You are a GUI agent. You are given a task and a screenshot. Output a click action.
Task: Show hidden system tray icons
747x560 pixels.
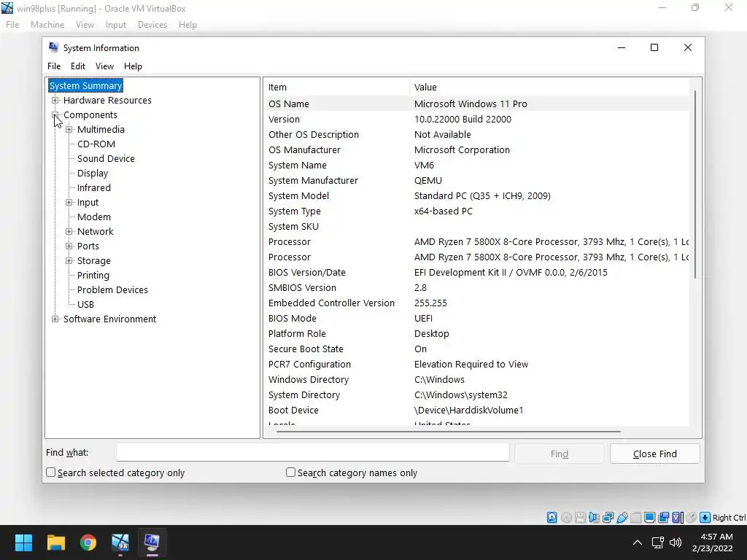[637, 542]
